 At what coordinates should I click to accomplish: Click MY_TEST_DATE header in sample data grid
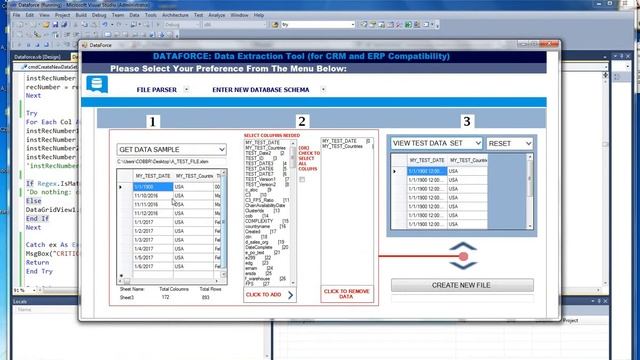[x=153, y=176]
